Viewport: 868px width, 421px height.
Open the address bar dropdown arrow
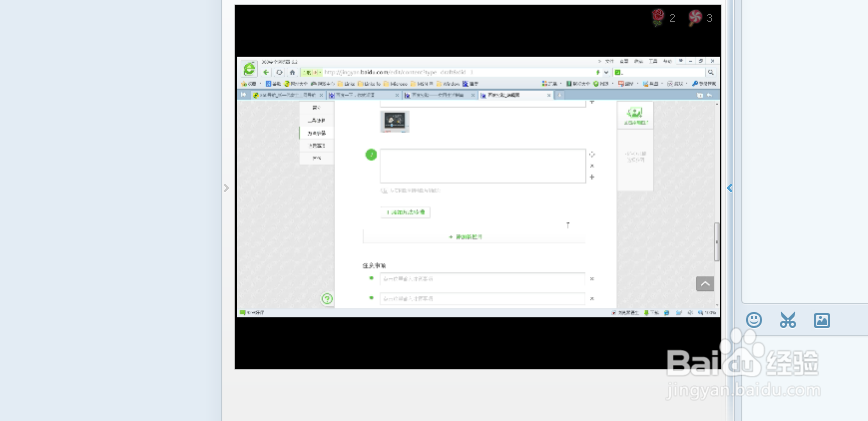click(x=606, y=72)
